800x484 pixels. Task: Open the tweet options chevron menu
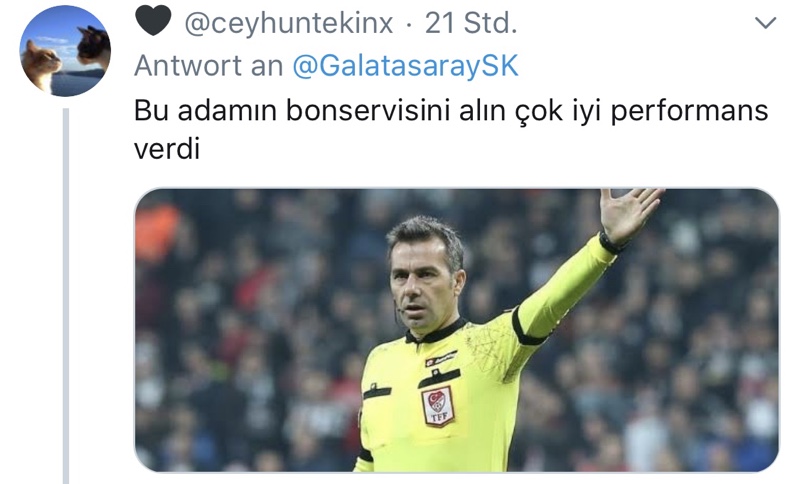coord(765,23)
